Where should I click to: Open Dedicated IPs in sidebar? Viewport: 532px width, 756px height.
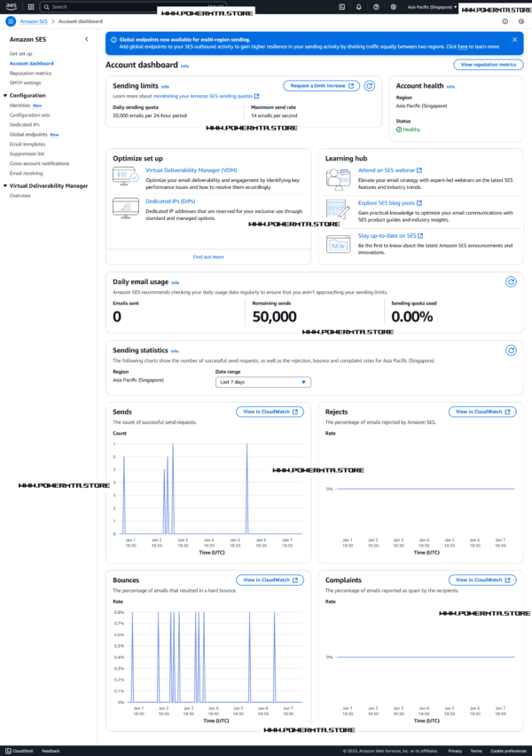point(24,124)
